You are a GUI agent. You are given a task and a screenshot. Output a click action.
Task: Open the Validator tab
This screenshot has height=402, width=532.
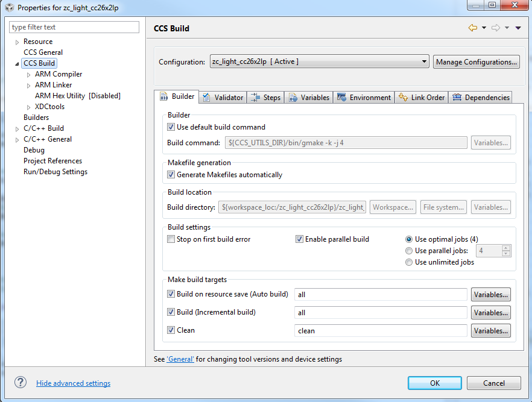pyautogui.click(x=223, y=98)
